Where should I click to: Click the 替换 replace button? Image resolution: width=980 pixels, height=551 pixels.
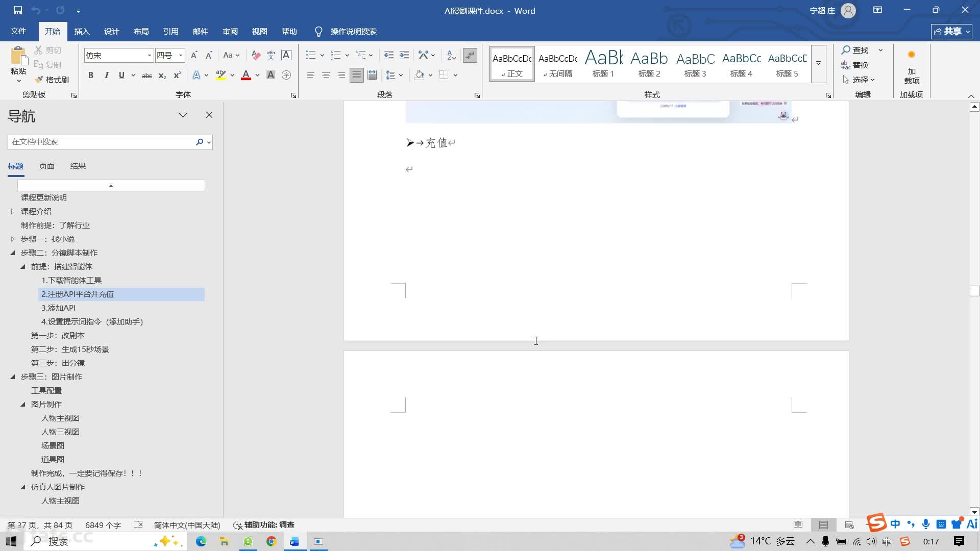855,65
